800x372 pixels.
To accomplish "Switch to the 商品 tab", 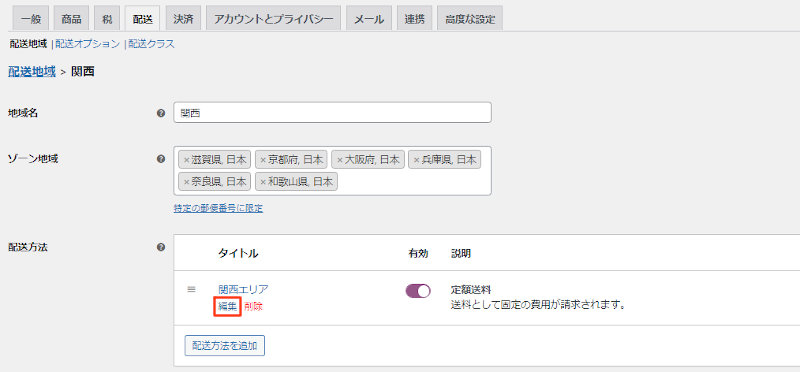I will [71, 19].
